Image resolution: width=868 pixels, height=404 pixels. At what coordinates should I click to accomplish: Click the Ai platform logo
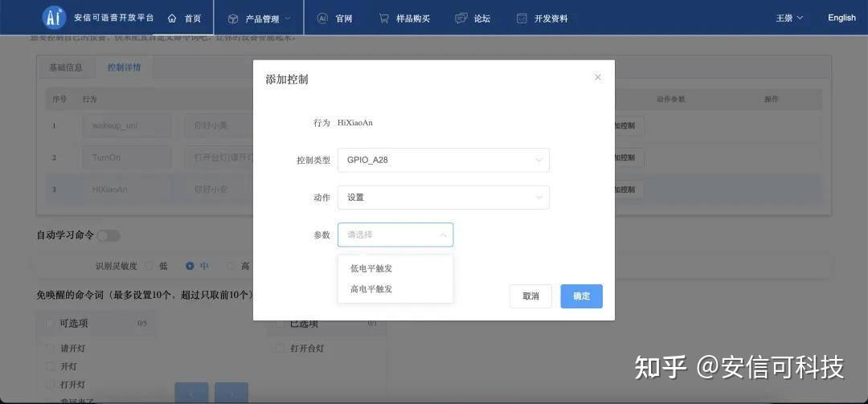point(55,18)
